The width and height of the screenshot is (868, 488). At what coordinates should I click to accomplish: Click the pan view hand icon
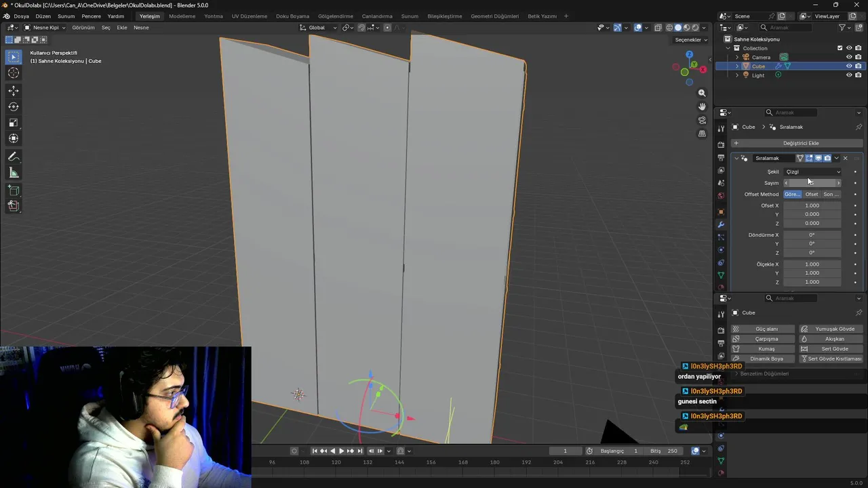[702, 106]
